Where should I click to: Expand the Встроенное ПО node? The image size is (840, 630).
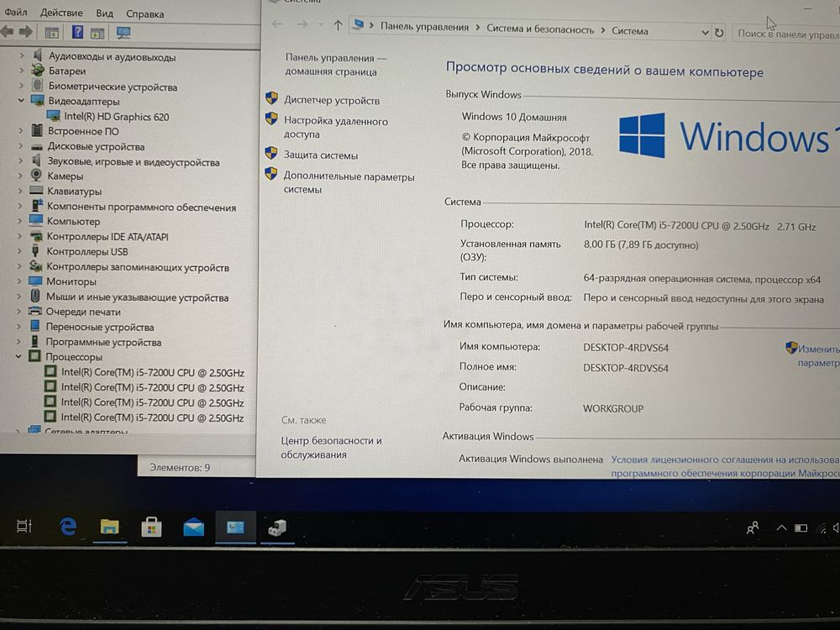click(x=21, y=130)
